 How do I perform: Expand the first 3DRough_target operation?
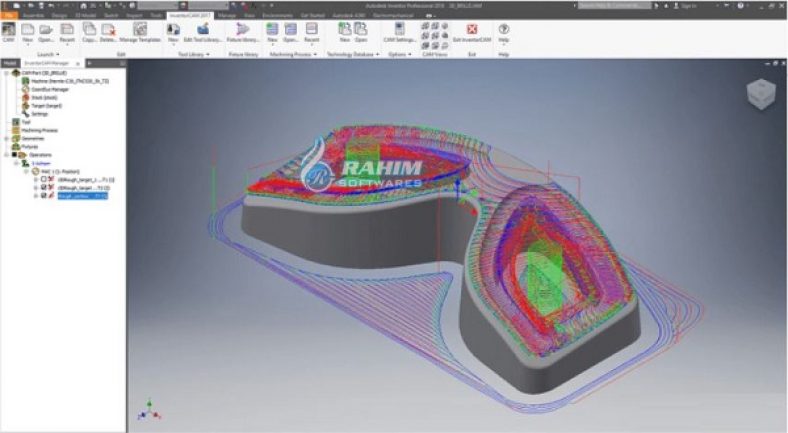pos(36,179)
